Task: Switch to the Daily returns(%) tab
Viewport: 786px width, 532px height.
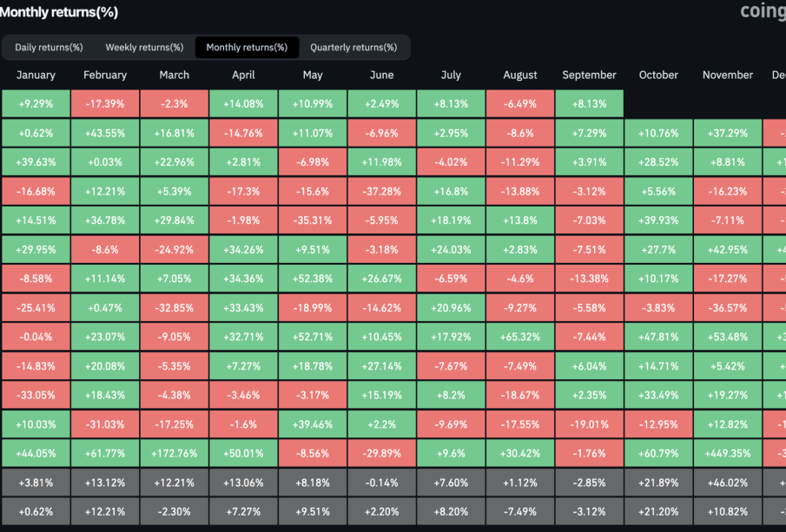Action: coord(49,47)
